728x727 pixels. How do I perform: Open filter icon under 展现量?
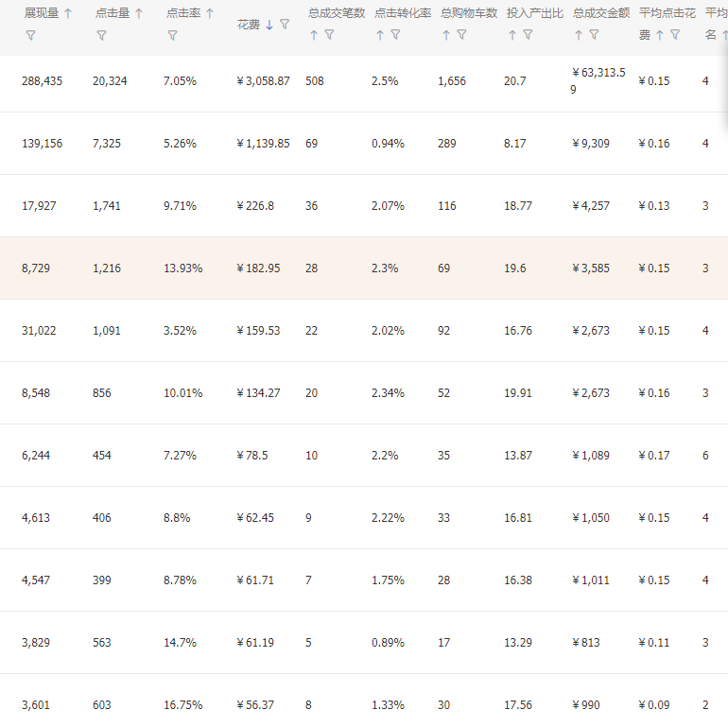pyautogui.click(x=30, y=35)
